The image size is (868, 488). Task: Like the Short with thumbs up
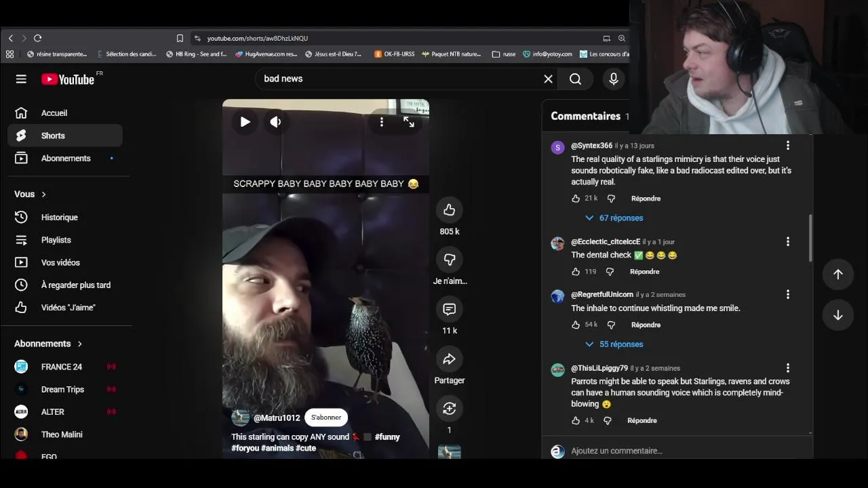click(449, 210)
